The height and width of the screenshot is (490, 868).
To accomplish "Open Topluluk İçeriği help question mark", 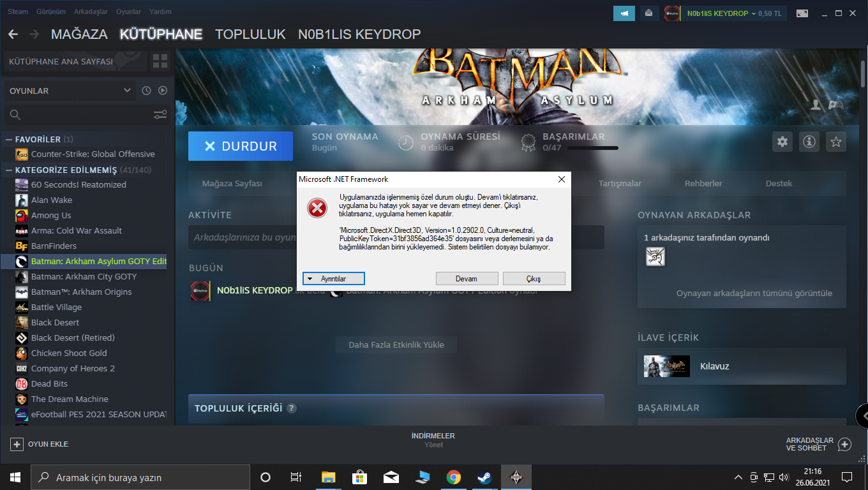I will tap(292, 408).
